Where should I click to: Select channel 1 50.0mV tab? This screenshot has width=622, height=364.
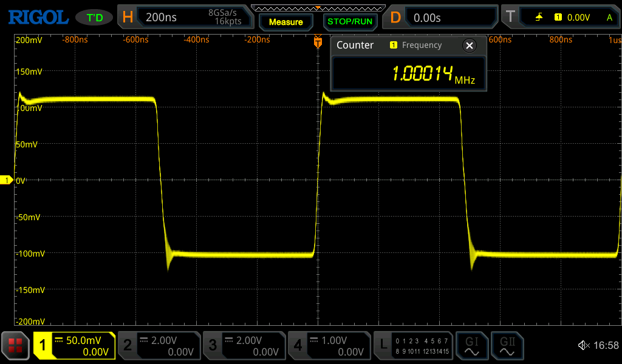point(74,346)
